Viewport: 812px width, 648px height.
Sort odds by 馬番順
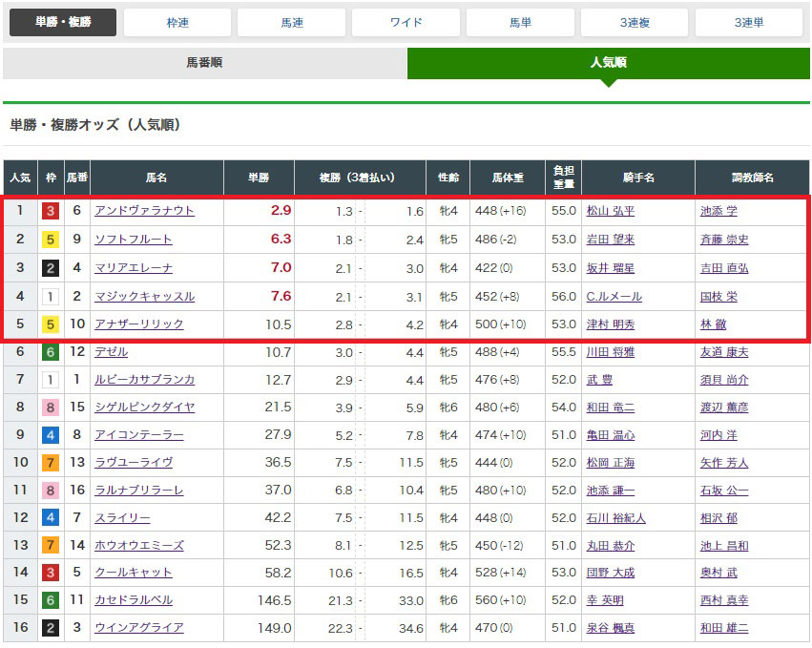[204, 63]
